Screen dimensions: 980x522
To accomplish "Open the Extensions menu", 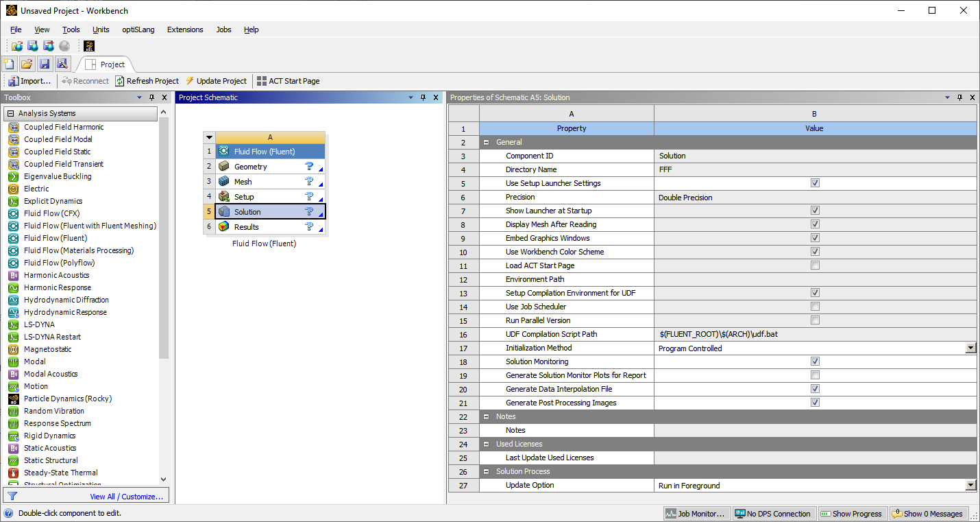I will click(185, 29).
